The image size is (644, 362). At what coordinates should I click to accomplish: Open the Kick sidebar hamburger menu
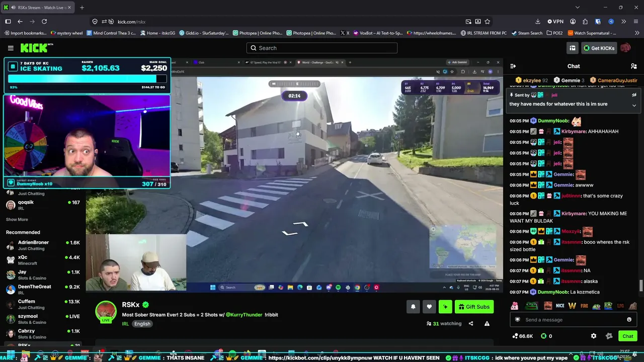tap(11, 48)
